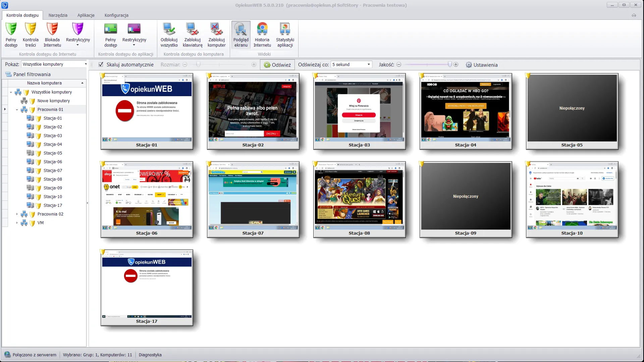Image resolution: width=644 pixels, height=362 pixels.
Task: Expand the Pracownia 02 tree group
Action: pos(17,214)
